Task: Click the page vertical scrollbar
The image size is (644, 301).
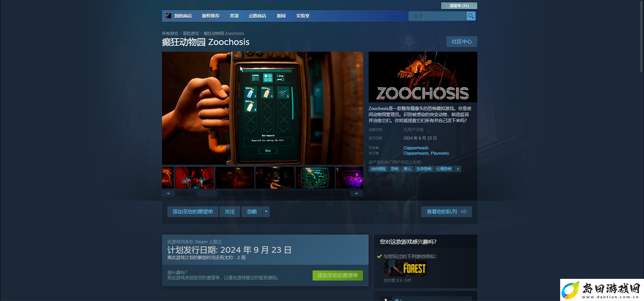Action: [x=641, y=37]
